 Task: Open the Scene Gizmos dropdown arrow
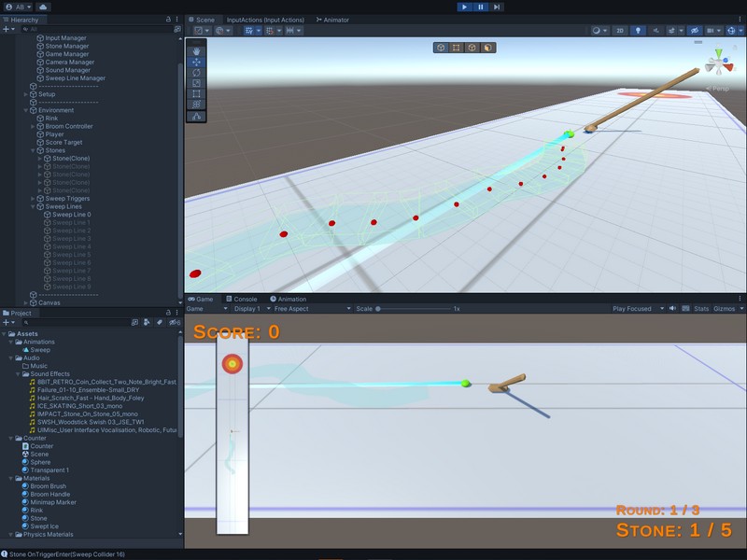(741, 31)
